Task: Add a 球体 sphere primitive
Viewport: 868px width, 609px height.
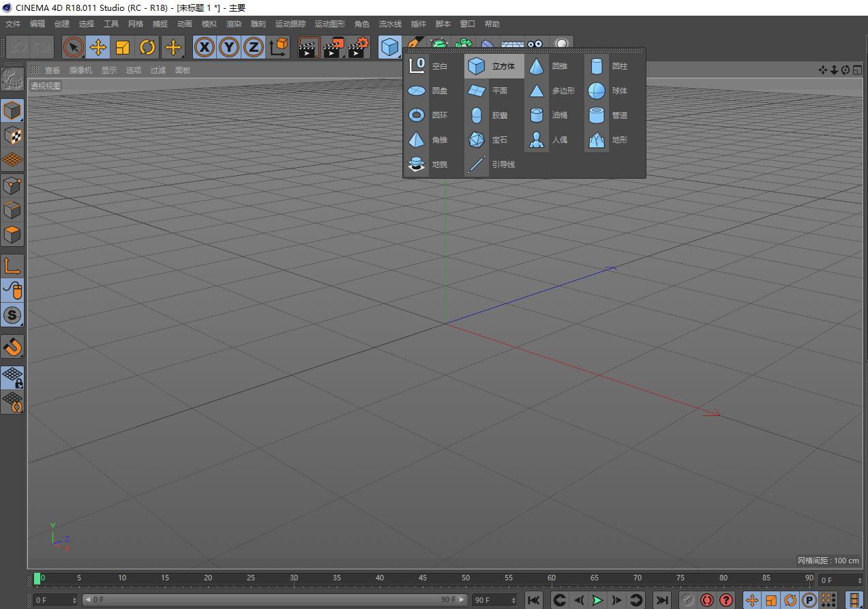Action: click(x=614, y=91)
